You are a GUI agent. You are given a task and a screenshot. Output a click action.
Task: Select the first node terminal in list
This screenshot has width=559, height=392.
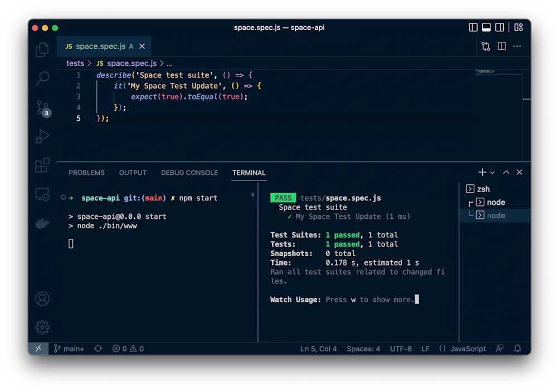495,202
